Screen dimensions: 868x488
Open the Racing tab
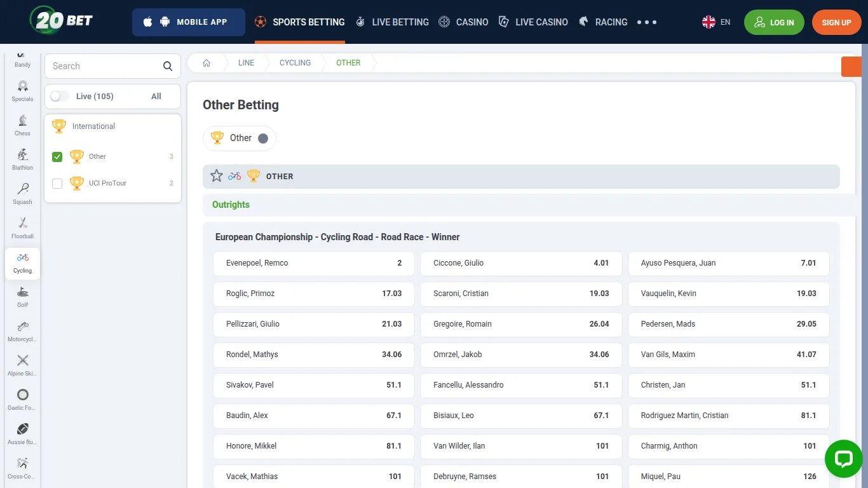(x=603, y=22)
